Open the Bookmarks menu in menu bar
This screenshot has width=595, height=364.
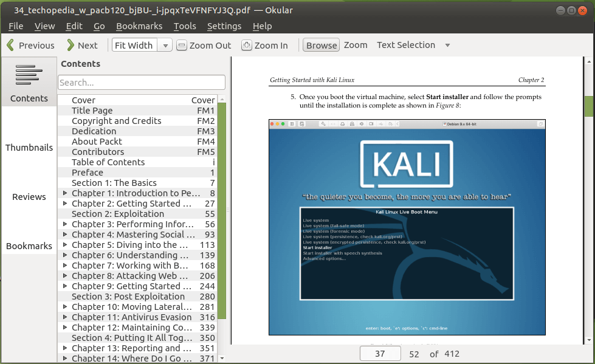[x=139, y=26]
